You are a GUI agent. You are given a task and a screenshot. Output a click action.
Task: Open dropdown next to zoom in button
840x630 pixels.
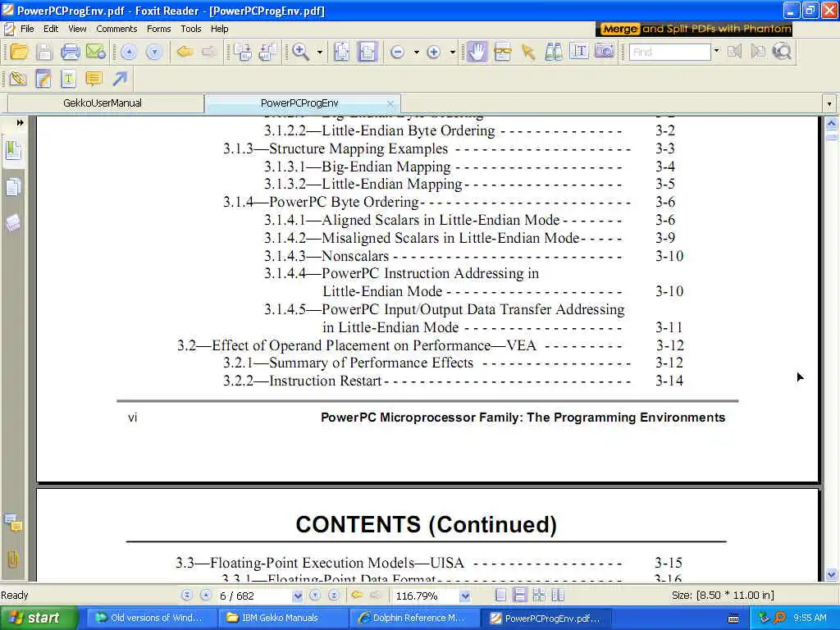coord(452,52)
